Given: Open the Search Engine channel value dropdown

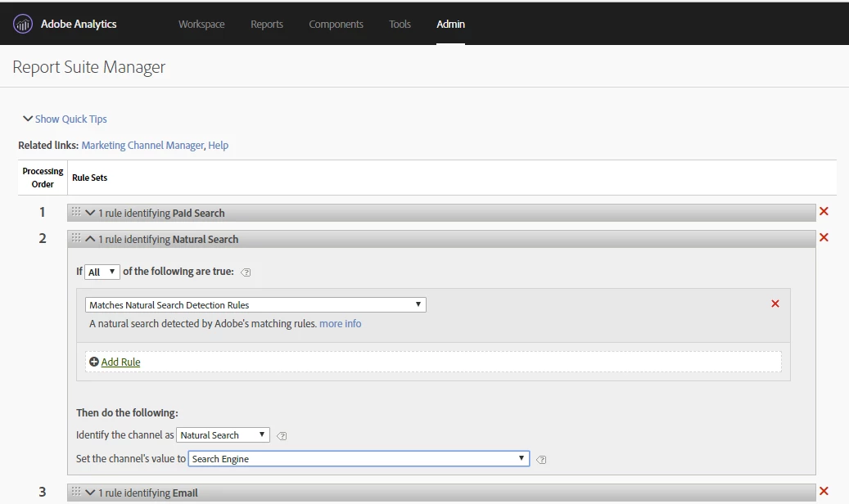Looking at the screenshot, I should pos(359,458).
